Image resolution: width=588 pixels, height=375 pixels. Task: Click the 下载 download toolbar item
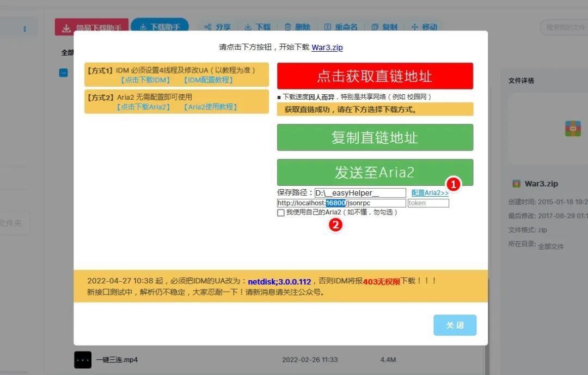(x=258, y=27)
